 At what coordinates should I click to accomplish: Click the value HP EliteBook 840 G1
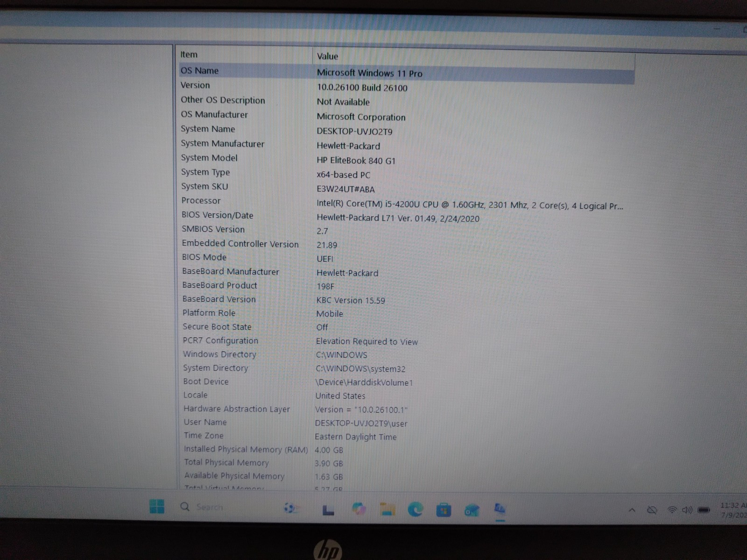[x=356, y=160]
